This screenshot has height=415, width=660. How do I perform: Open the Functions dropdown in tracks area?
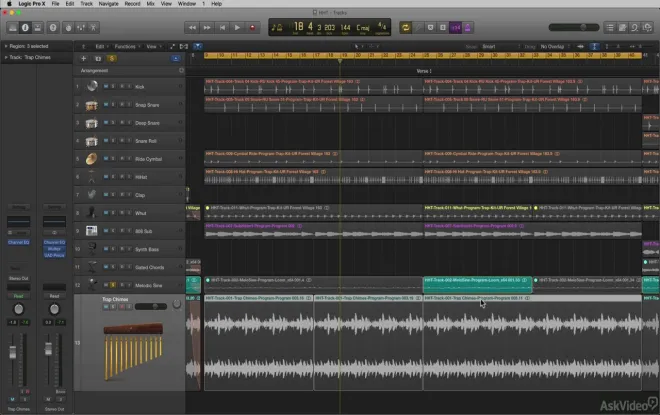tap(124, 46)
